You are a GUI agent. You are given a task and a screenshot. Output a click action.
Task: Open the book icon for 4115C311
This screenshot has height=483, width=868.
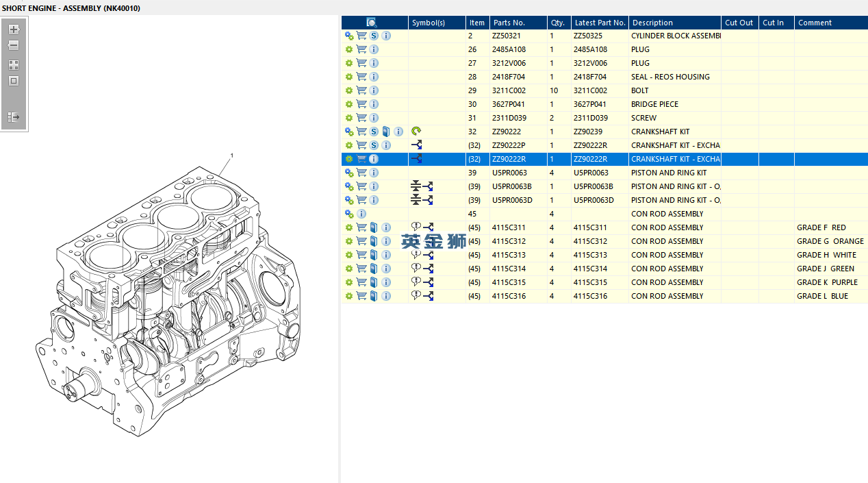point(374,227)
